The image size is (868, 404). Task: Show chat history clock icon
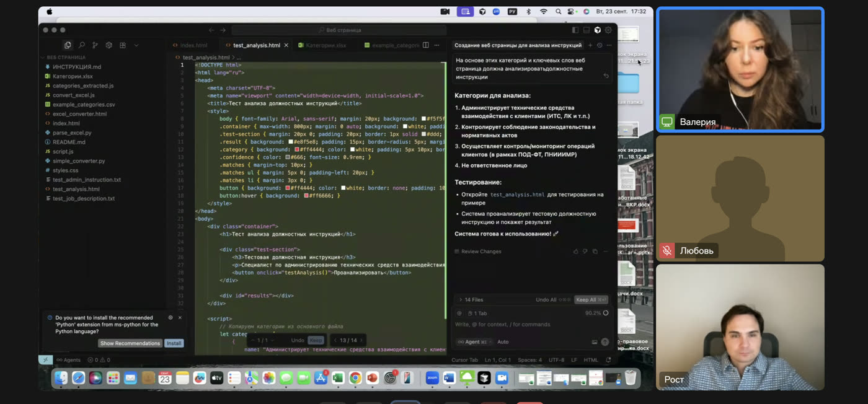click(600, 45)
